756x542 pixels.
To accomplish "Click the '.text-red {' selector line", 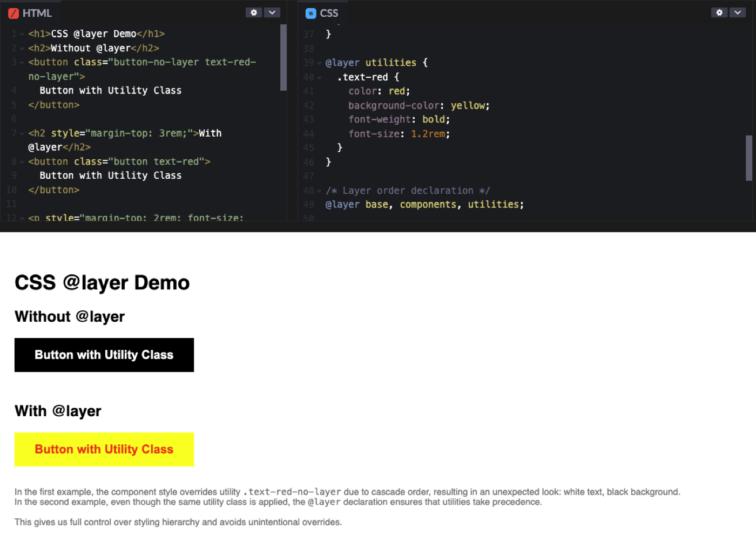I will (368, 77).
